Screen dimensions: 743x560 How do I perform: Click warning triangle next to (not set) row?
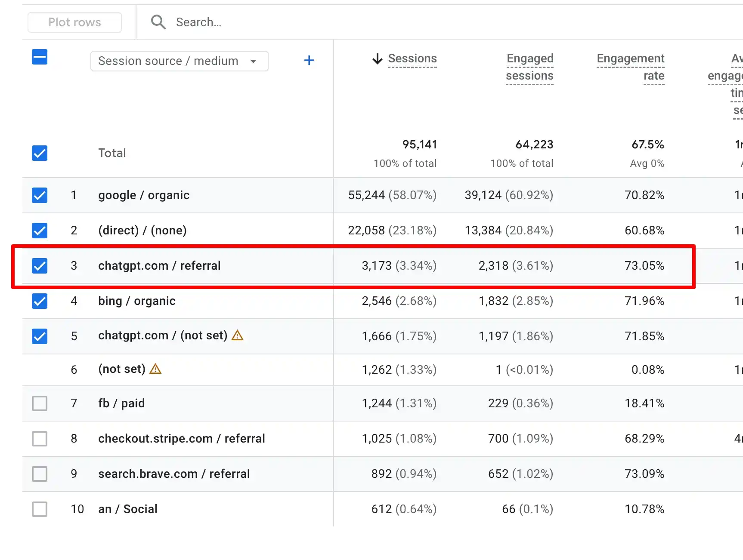click(x=155, y=369)
